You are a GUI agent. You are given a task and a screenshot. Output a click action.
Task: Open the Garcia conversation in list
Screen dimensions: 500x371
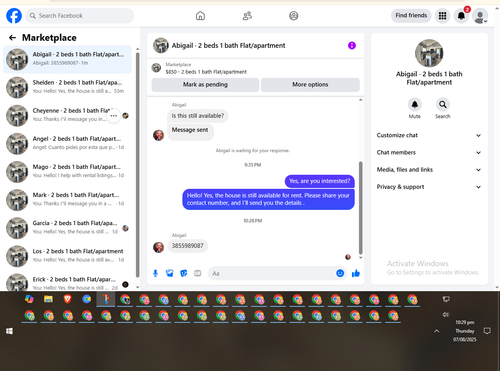click(x=67, y=228)
